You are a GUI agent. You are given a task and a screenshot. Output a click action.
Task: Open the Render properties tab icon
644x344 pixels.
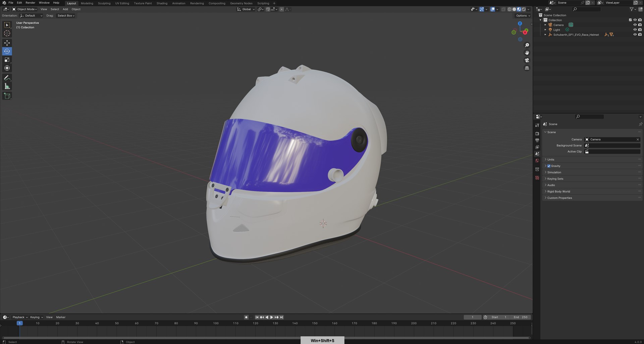[537, 134]
